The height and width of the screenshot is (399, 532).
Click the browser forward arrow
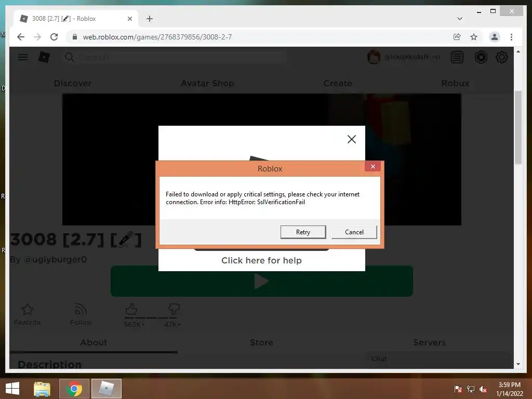click(37, 37)
